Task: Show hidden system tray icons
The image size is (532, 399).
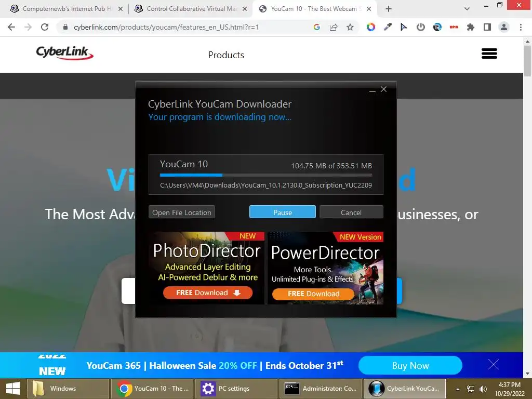Action: 458,389
